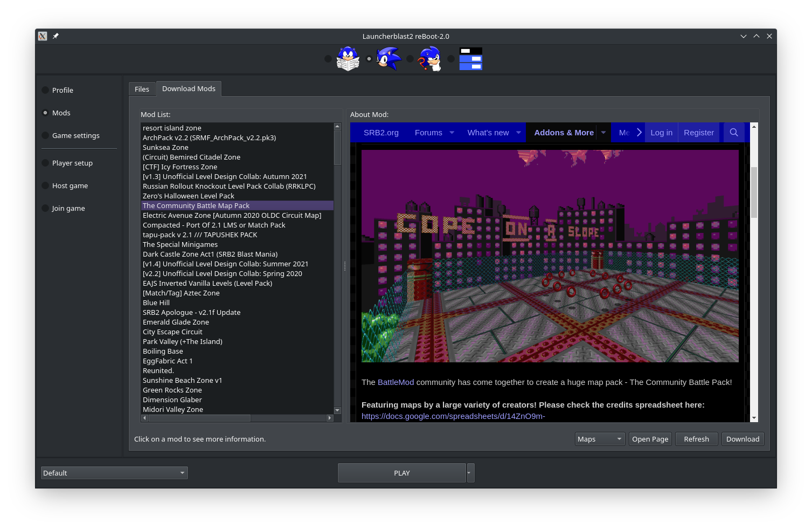Open the Forums nav item
Image resolution: width=812 pixels, height=530 pixels.
tap(428, 133)
